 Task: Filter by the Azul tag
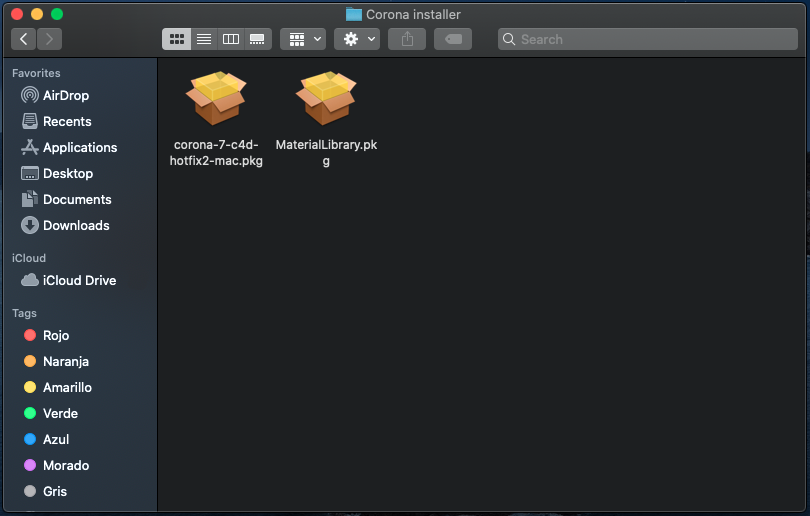point(80,440)
